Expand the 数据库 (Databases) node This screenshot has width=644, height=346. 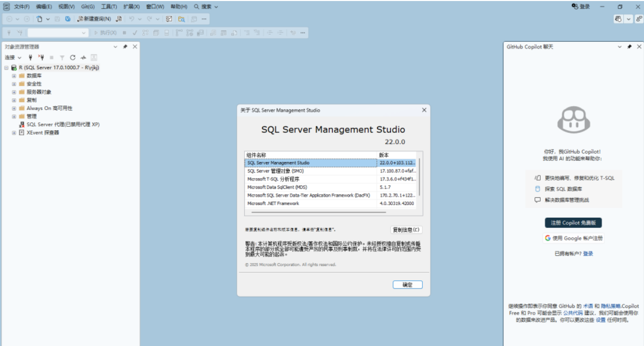point(14,75)
